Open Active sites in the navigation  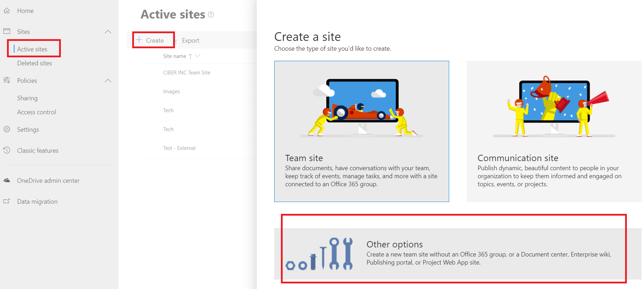pos(32,49)
